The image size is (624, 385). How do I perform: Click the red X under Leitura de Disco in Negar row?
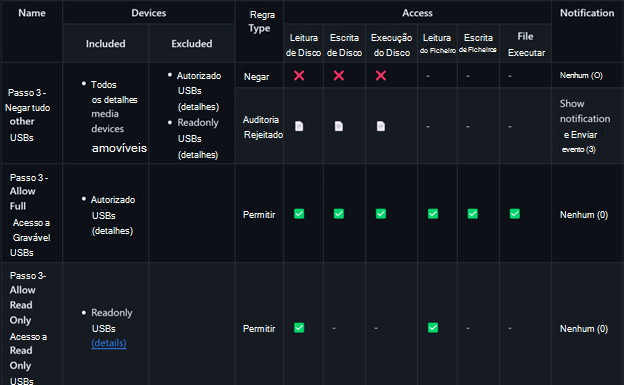coord(299,75)
